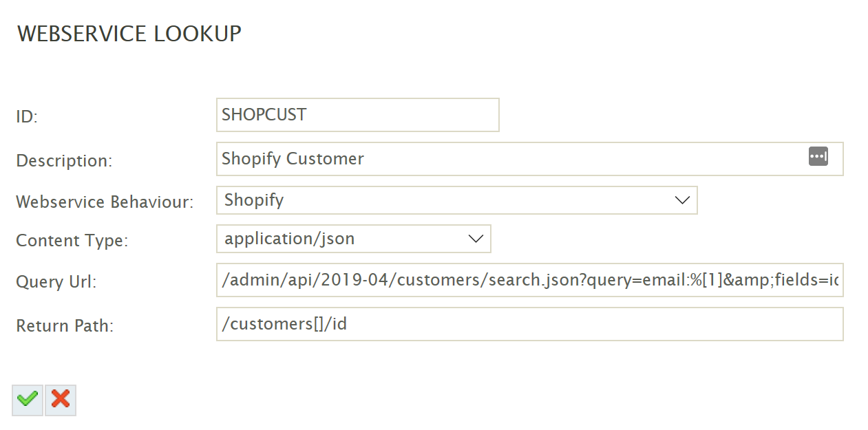Click the ellipsis icon in Description field
Screen dimensions: 868x430
coord(818,157)
